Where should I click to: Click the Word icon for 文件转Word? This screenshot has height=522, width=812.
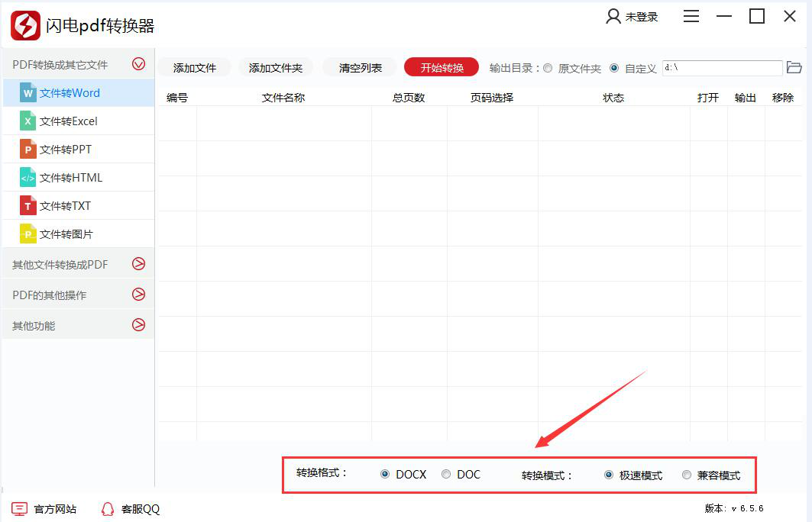28,93
